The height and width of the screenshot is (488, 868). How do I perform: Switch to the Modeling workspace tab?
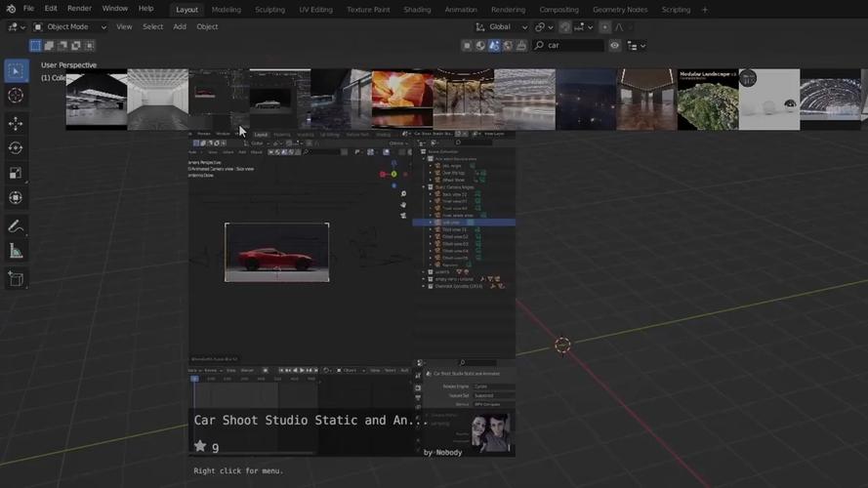point(227,10)
